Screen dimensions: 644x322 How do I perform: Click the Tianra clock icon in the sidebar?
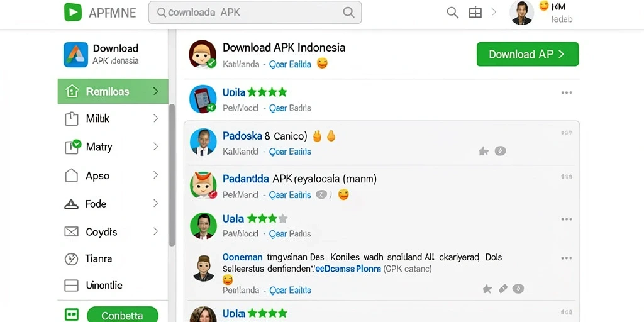pyautogui.click(x=72, y=259)
